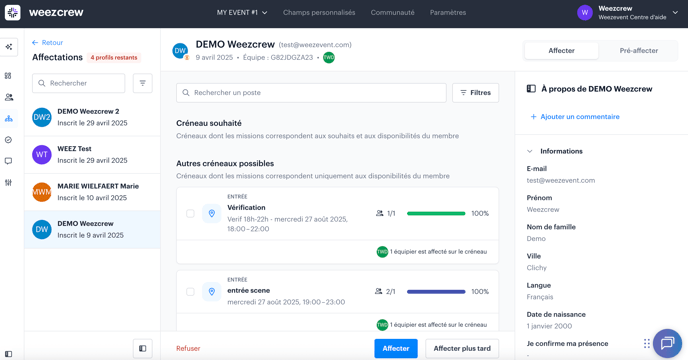Click the people count icon for entrée scene
This screenshot has width=688, height=360.
379,292
